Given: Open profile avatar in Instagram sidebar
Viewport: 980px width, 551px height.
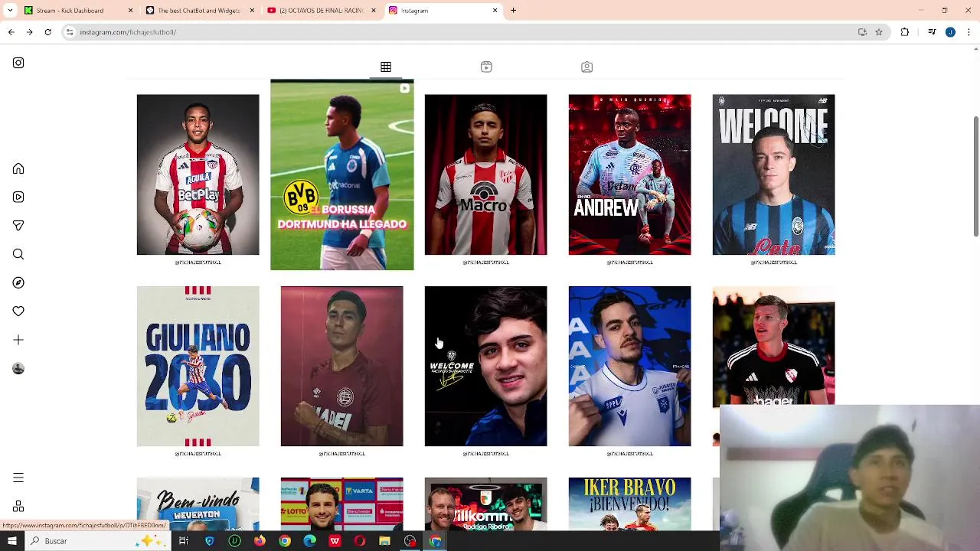Looking at the screenshot, I should (18, 369).
